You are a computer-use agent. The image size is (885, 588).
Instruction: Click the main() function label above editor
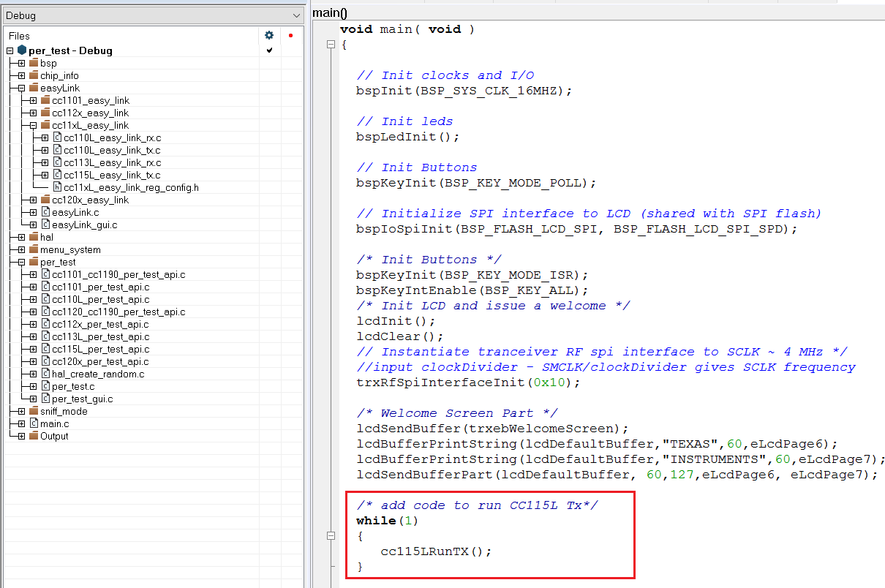(x=330, y=13)
